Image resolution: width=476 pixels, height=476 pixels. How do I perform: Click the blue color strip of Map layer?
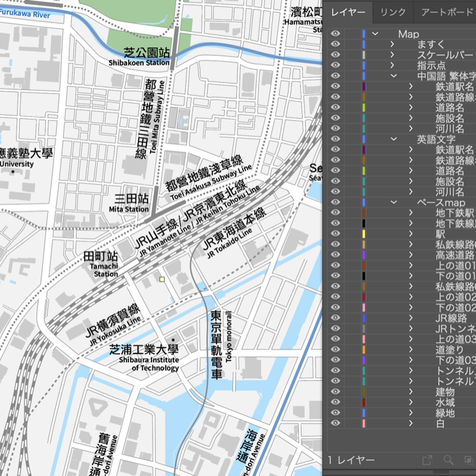(x=364, y=34)
